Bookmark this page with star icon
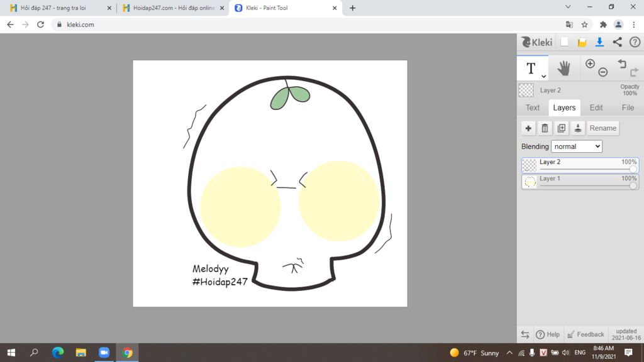The height and width of the screenshot is (362, 644). click(x=584, y=25)
